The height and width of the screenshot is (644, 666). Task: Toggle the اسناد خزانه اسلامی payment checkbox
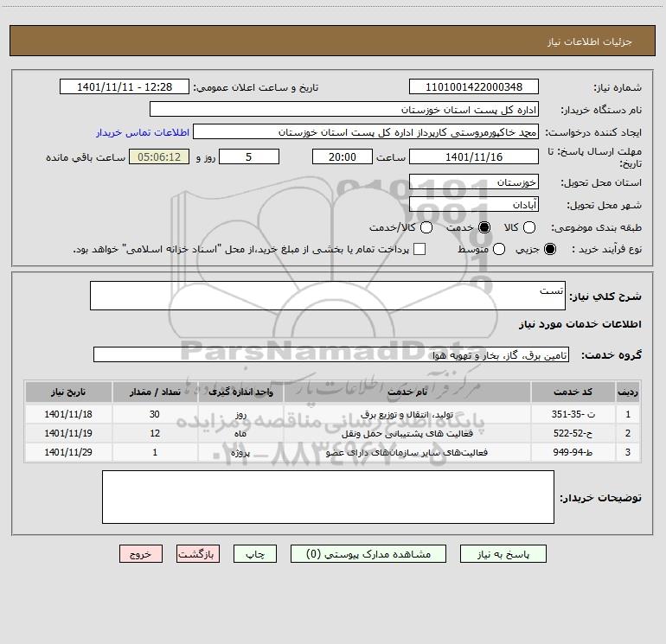419,249
